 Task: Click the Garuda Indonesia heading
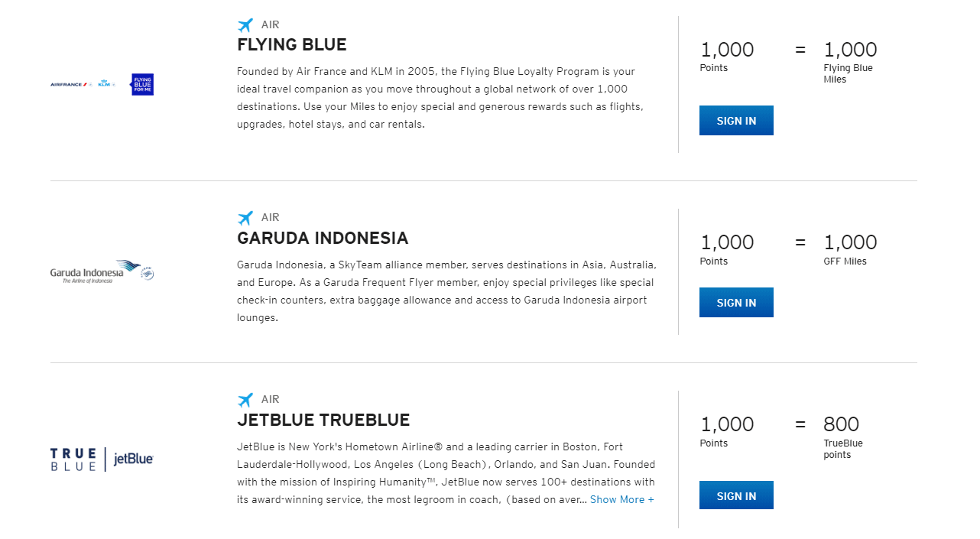coord(323,239)
